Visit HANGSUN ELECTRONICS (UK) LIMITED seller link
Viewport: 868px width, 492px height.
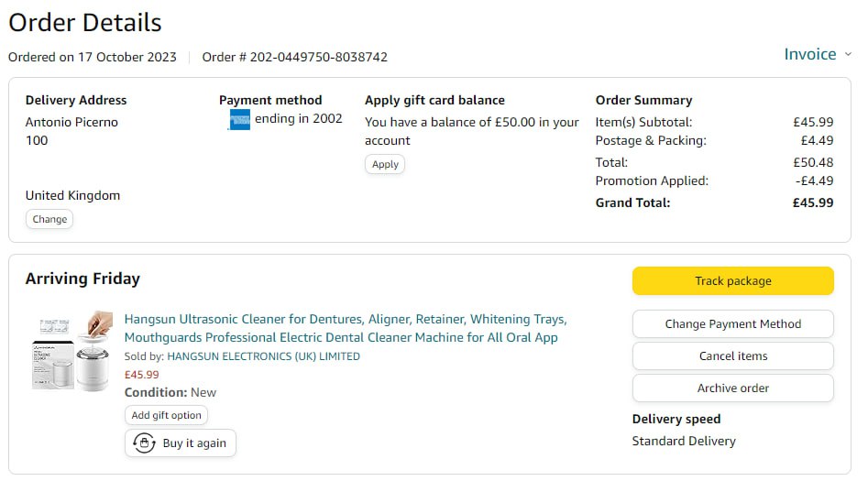coord(263,356)
